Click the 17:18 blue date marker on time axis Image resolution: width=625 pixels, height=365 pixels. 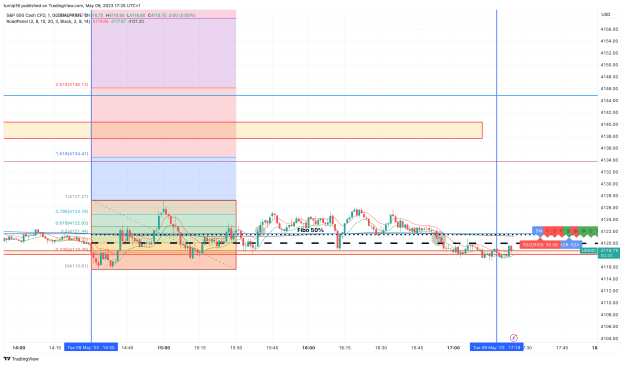click(x=497, y=347)
